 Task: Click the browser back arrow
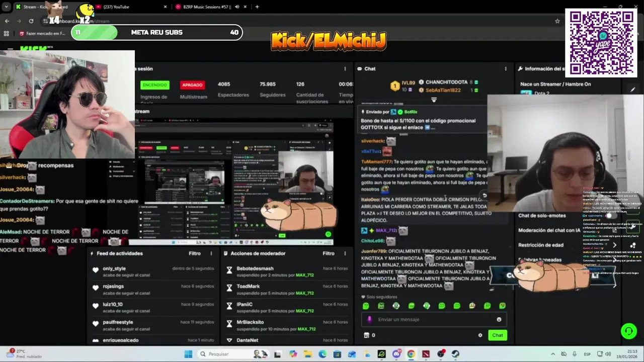pos(7,21)
